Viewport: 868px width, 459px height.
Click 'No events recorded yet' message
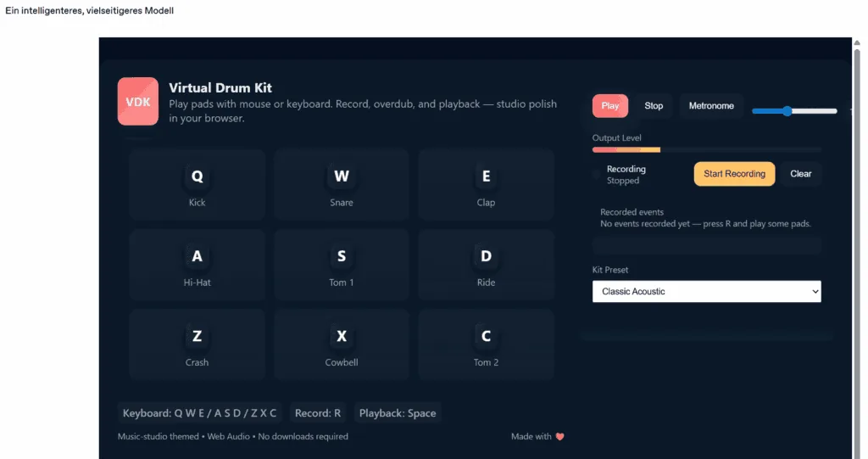[x=706, y=224]
